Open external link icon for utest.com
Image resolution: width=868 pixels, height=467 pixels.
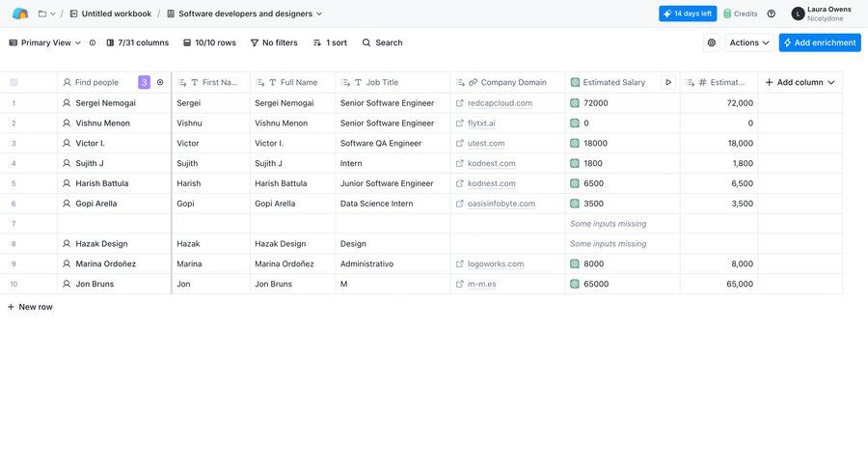click(459, 143)
